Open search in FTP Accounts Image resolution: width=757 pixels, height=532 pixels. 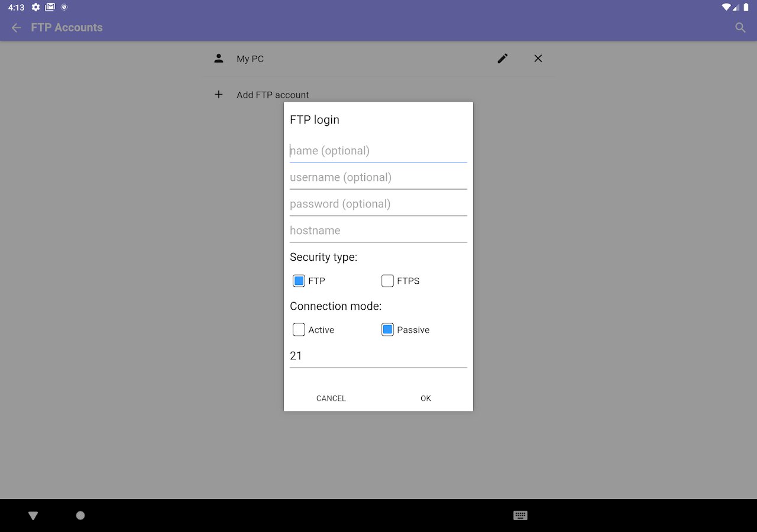click(740, 27)
